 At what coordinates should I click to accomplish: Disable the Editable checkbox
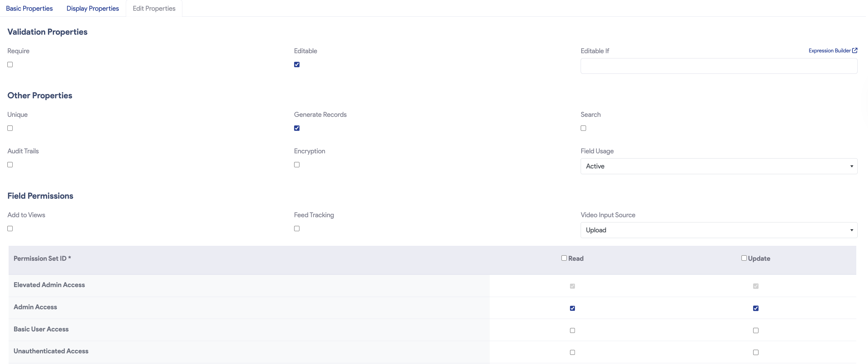(x=296, y=64)
